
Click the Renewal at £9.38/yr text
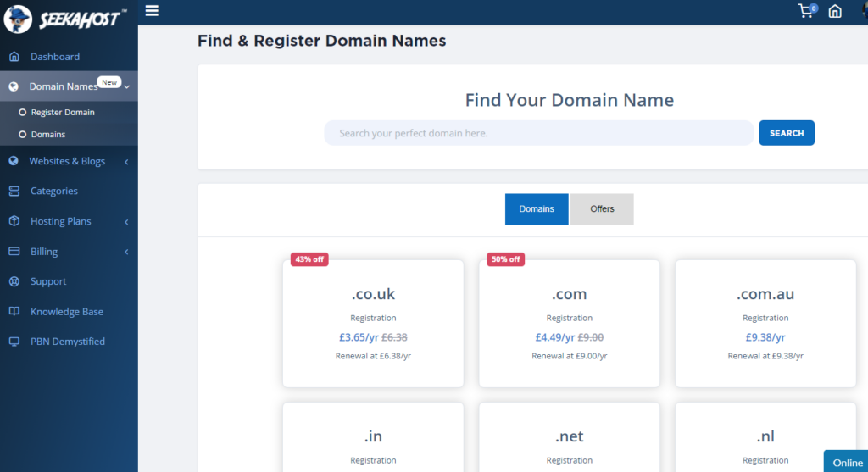click(765, 356)
